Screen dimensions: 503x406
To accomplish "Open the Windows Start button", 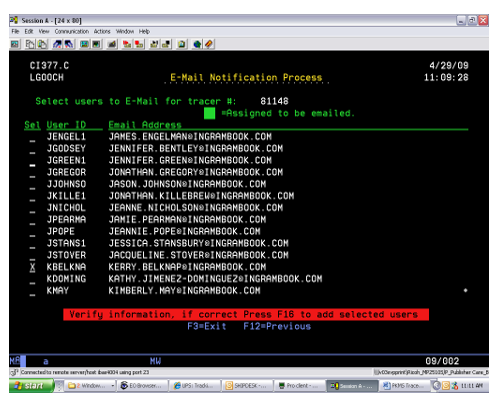I will point(31,386).
